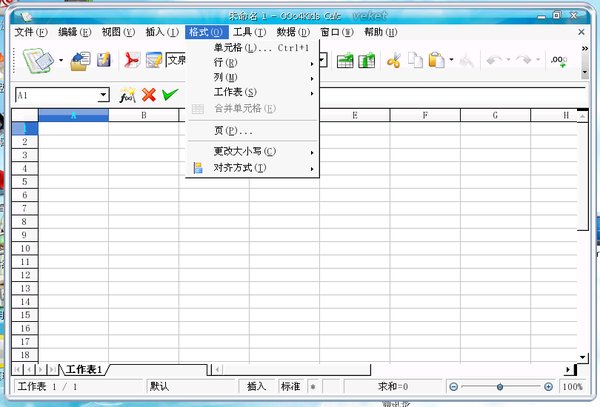Open the New document type dropdown arrow
Screen dimensions: 600x407
pos(61,60)
